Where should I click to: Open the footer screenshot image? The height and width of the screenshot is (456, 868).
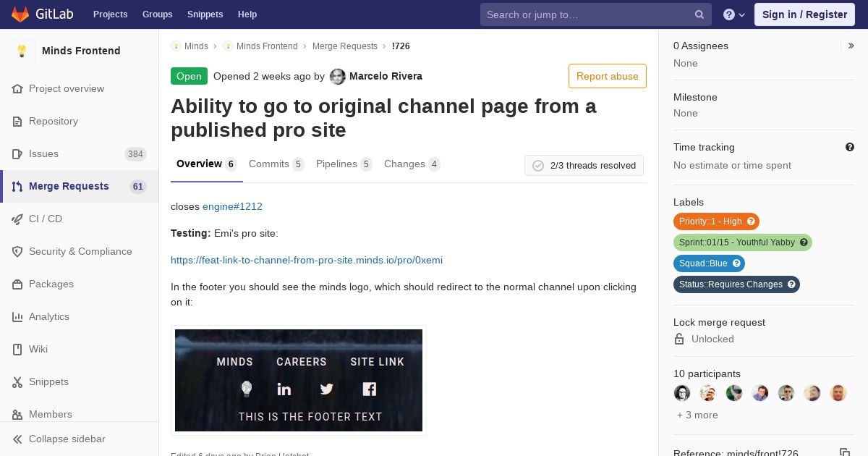[x=299, y=380]
